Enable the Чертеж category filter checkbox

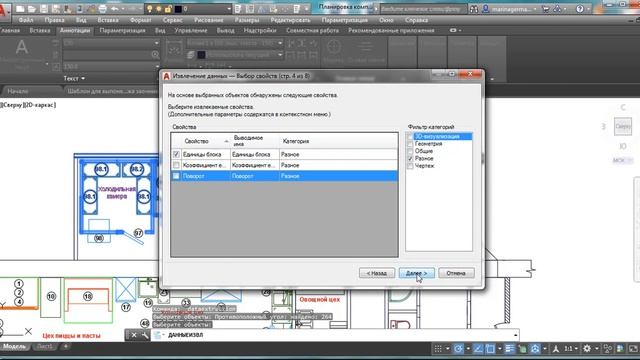coord(410,166)
